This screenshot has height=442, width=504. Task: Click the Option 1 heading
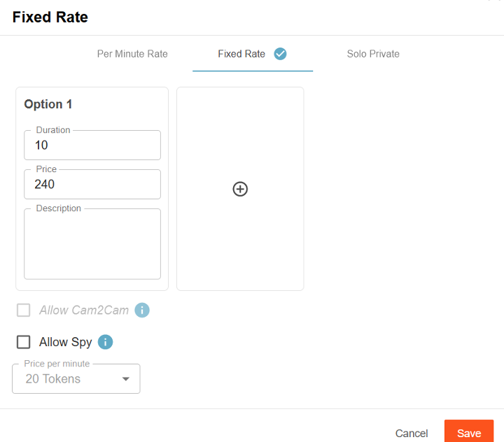click(48, 104)
